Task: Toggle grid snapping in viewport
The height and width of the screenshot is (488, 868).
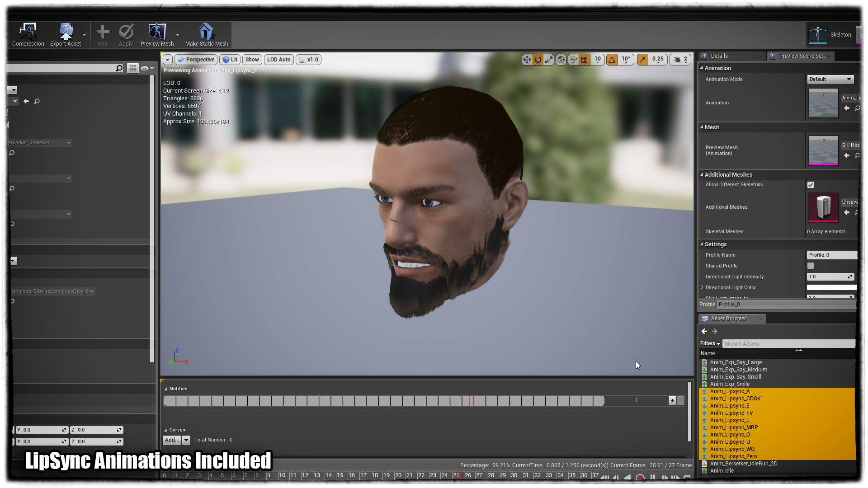Action: click(x=585, y=60)
